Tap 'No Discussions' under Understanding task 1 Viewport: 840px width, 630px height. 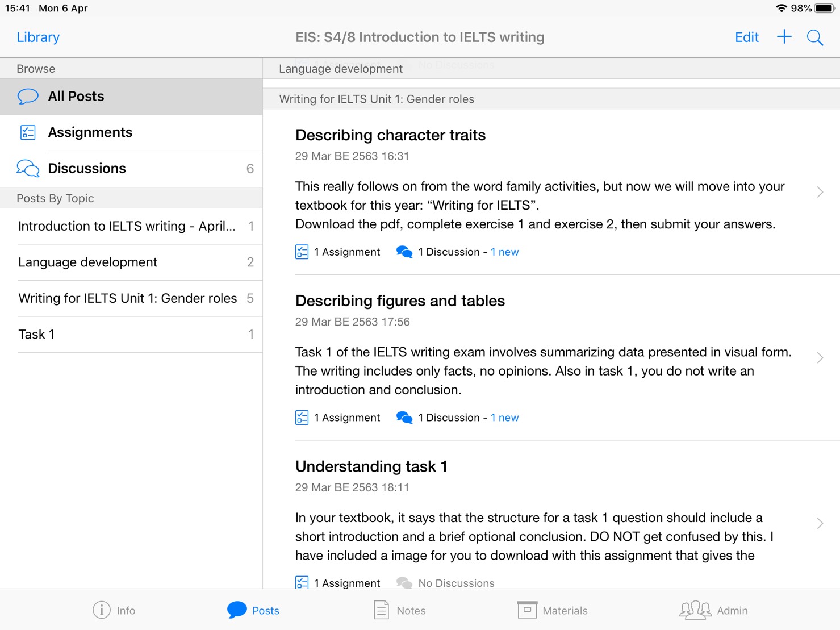(456, 583)
